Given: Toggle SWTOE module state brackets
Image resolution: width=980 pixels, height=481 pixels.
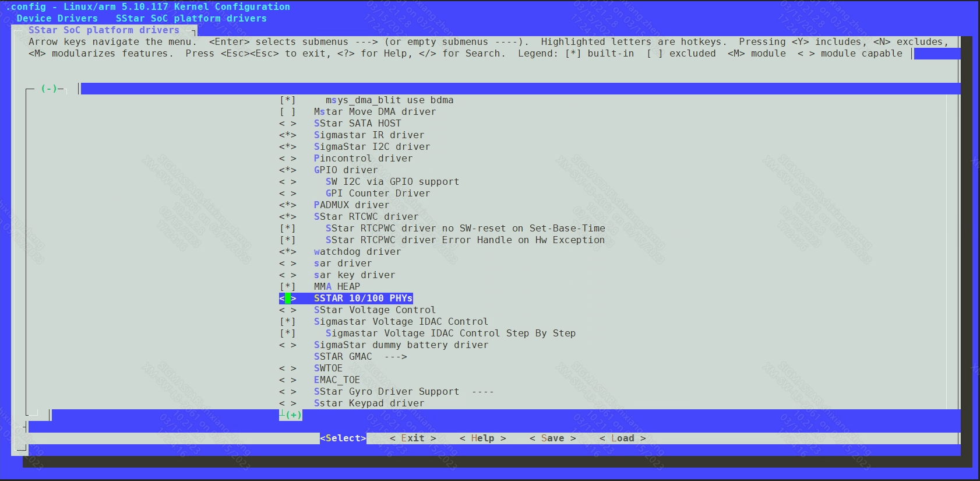Looking at the screenshot, I should pos(288,368).
